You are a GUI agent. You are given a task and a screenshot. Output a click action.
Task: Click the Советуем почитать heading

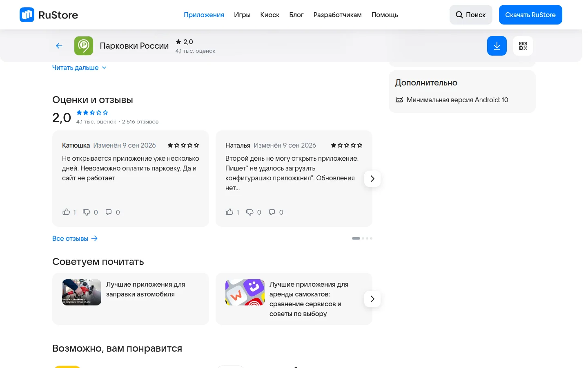tap(98, 262)
